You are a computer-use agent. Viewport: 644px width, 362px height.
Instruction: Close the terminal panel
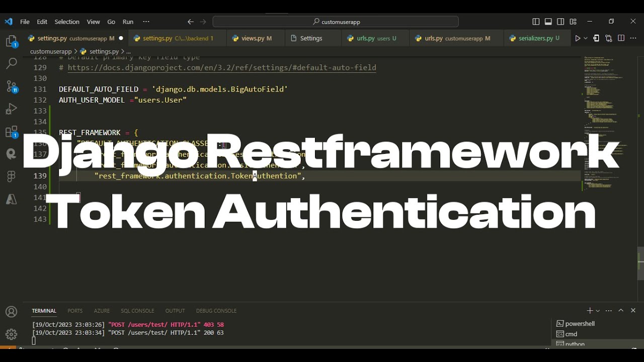point(633,311)
